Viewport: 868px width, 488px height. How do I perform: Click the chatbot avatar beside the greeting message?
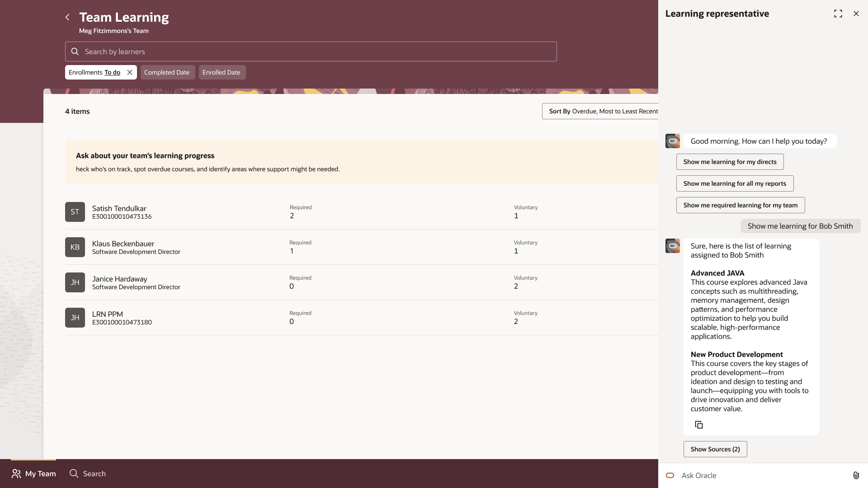click(x=672, y=141)
